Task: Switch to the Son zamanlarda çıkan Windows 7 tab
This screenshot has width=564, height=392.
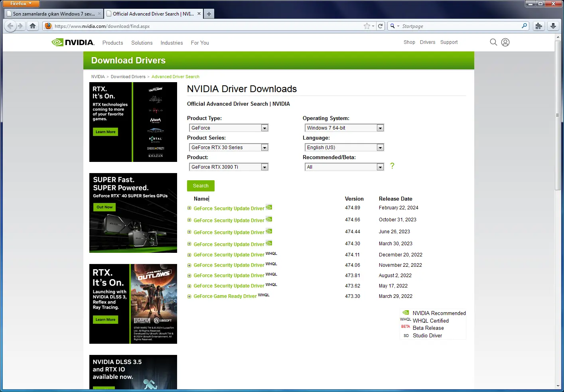Action: point(54,14)
